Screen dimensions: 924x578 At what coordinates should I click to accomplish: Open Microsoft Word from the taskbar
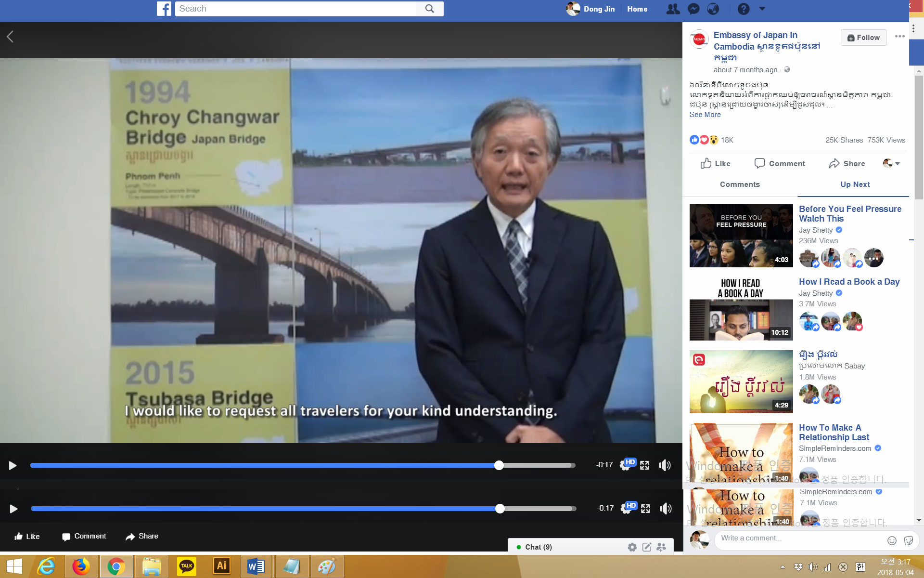(x=256, y=566)
